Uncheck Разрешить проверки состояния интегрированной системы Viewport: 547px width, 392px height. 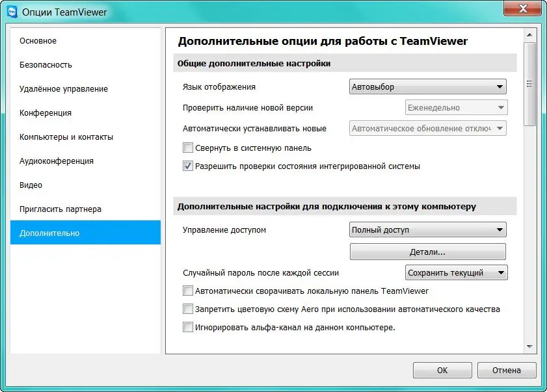coord(188,166)
